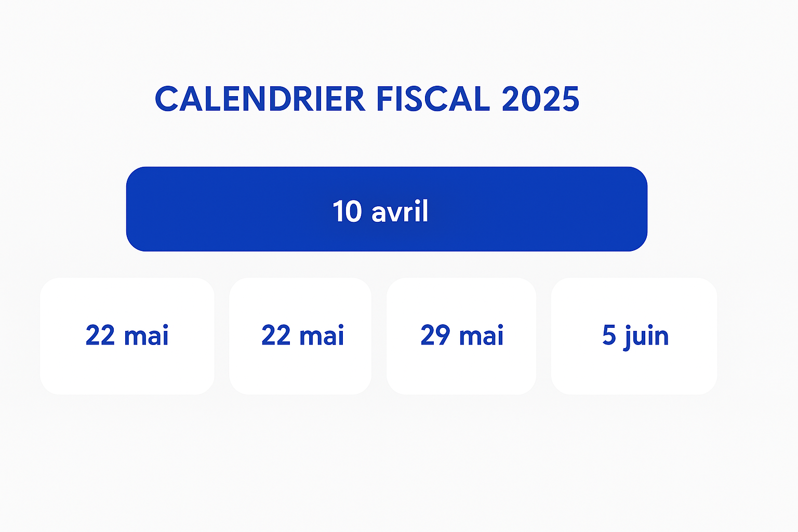Click the avril text in the banner
Viewport: 798px width, 532px height.
[400, 211]
